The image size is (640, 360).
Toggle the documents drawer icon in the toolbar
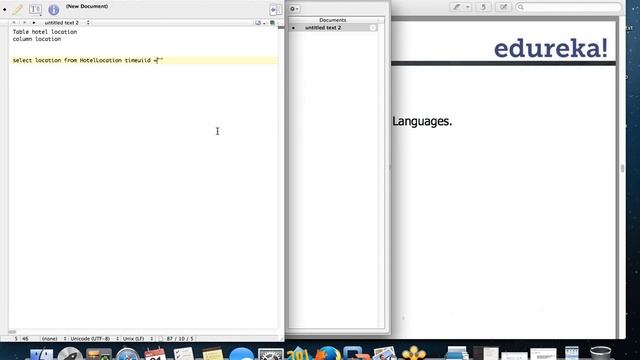(x=276, y=10)
